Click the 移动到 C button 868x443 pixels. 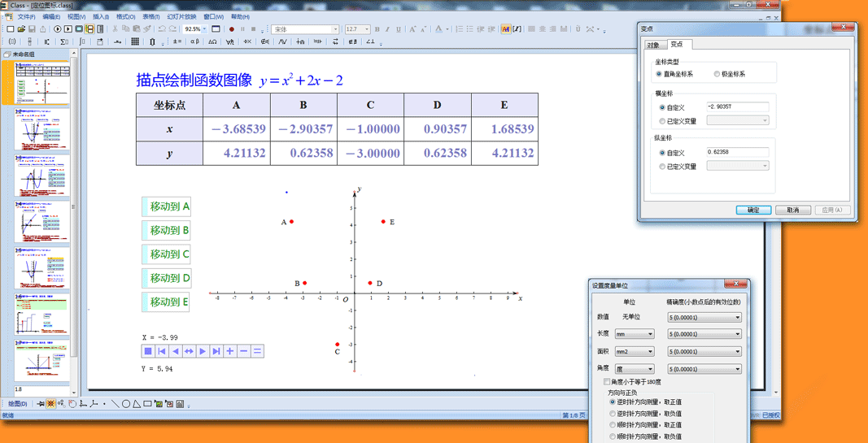(x=167, y=254)
